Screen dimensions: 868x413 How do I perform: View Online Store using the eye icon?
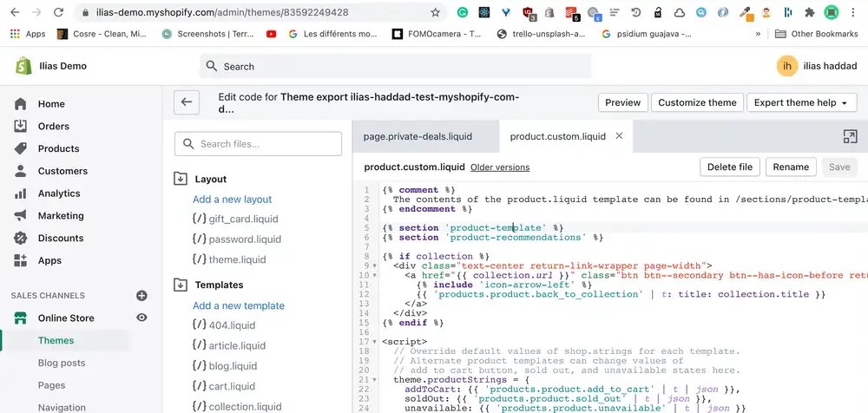tap(142, 318)
